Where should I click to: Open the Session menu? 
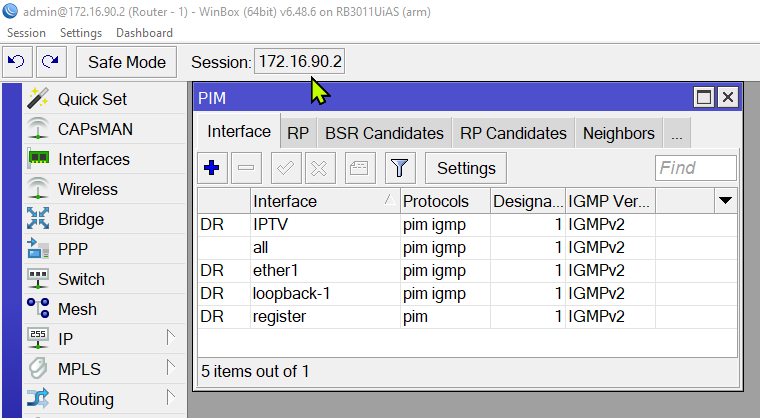[x=26, y=32]
